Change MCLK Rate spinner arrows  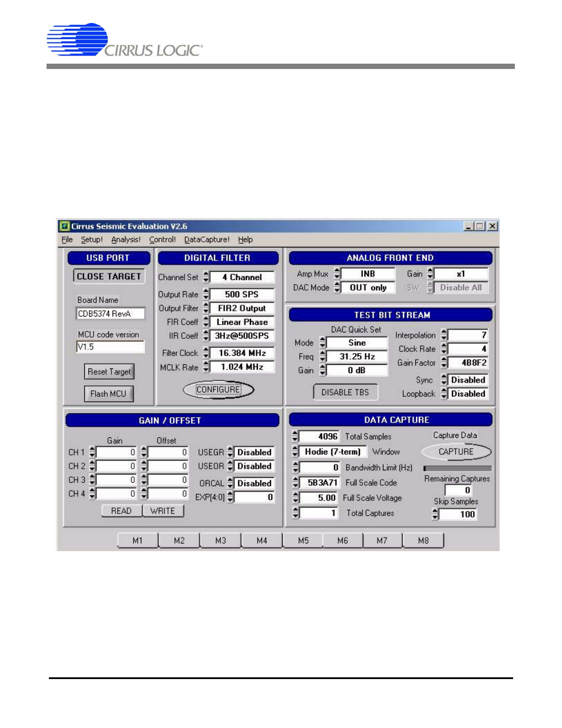coord(206,367)
